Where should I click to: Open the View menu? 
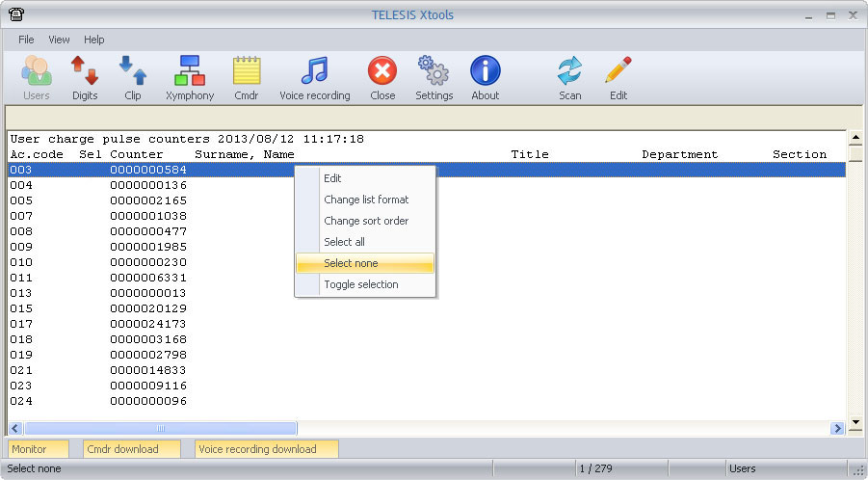[59, 40]
